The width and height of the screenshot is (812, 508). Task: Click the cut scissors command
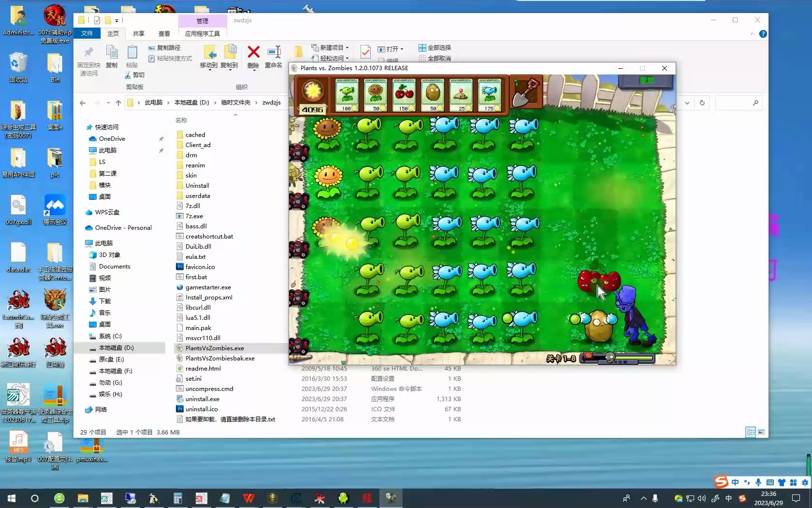(135, 75)
